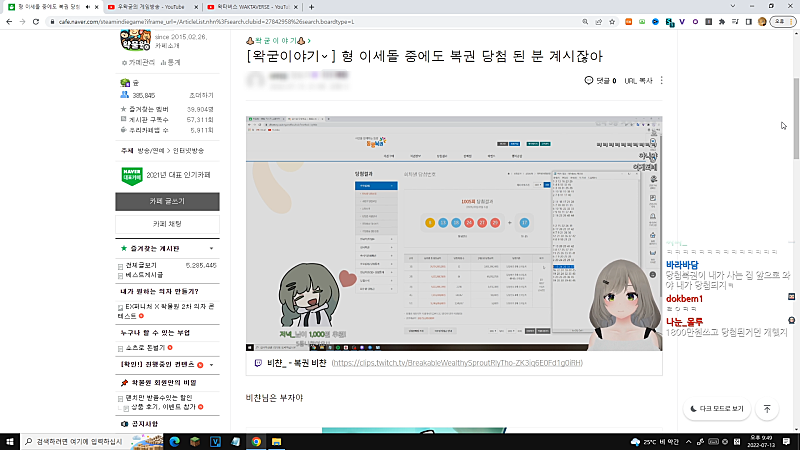The height and width of the screenshot is (450, 800).
Task: Toggle the browser side panel icon
Action: click(748, 21)
